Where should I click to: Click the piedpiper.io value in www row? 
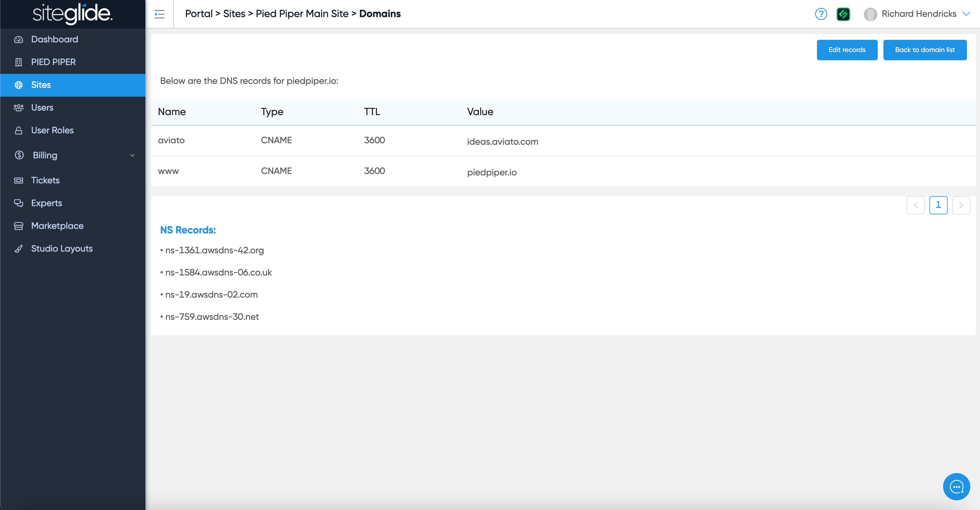click(x=492, y=172)
